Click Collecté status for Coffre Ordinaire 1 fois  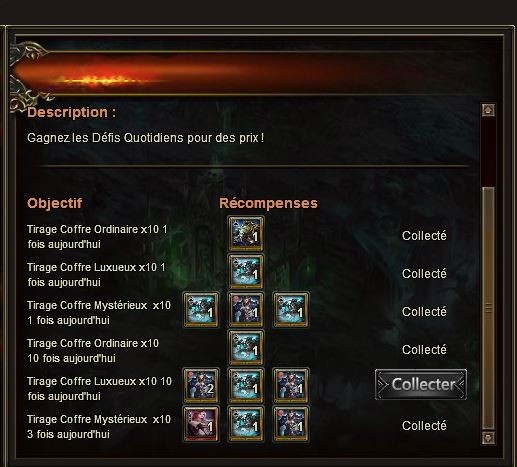tap(424, 236)
